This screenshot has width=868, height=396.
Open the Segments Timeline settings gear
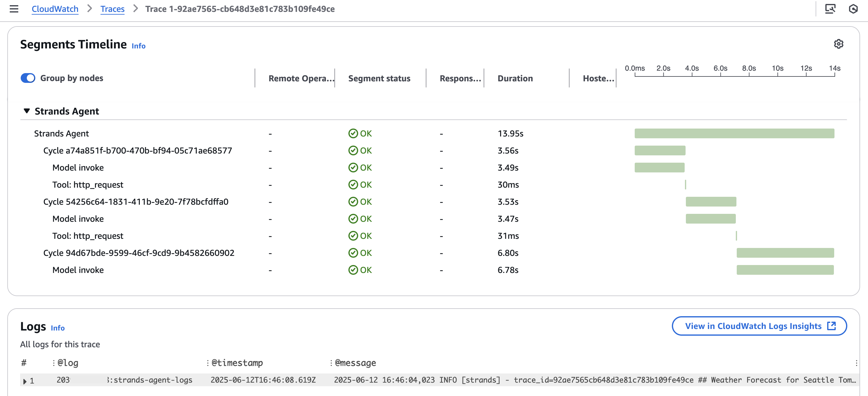839,44
